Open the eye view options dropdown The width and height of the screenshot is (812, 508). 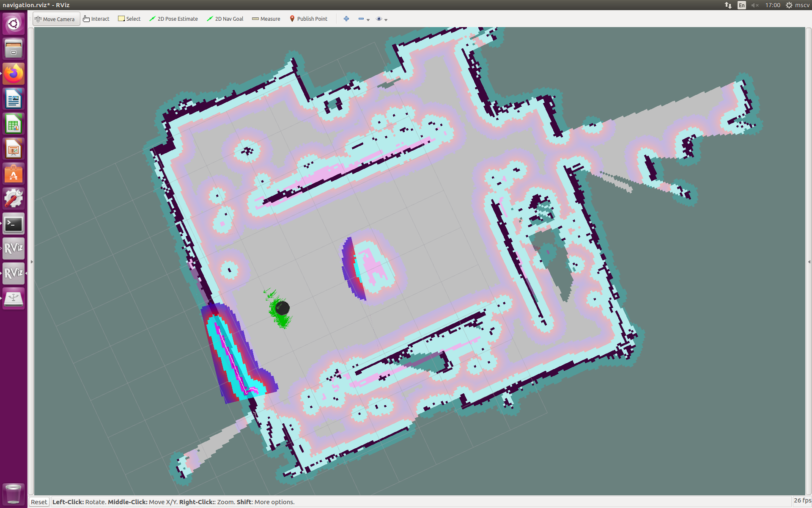pyautogui.click(x=381, y=19)
